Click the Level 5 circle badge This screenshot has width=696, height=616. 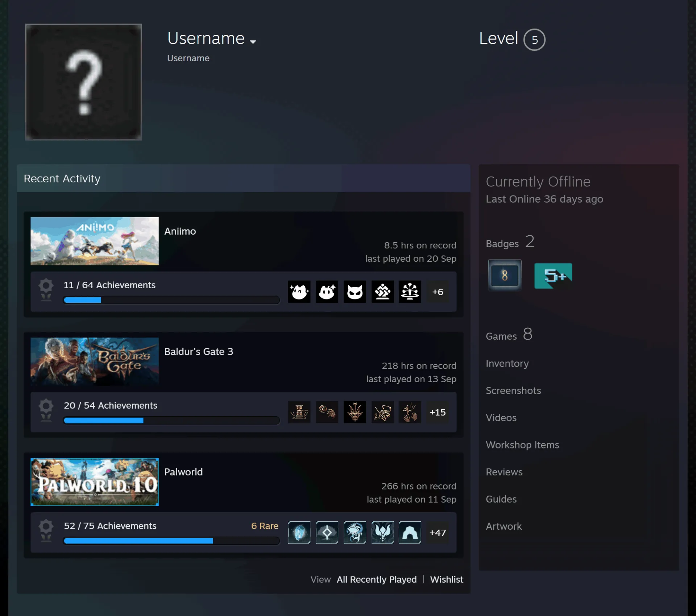[x=534, y=40]
